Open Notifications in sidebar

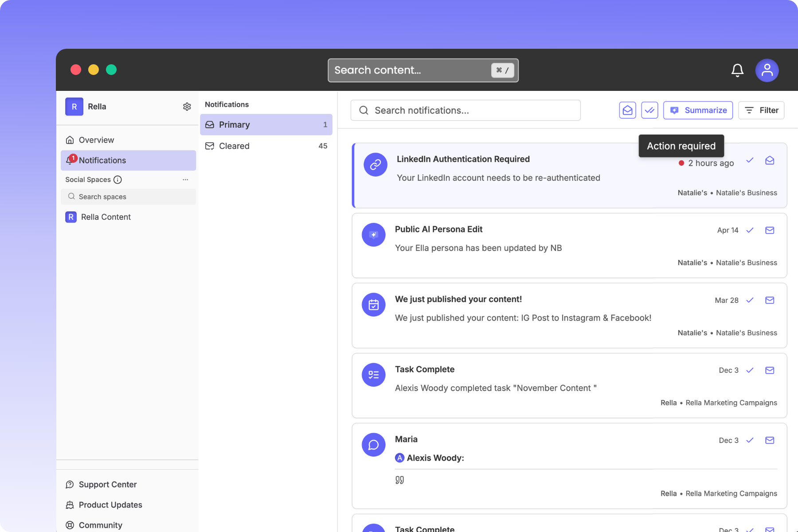pos(128,160)
